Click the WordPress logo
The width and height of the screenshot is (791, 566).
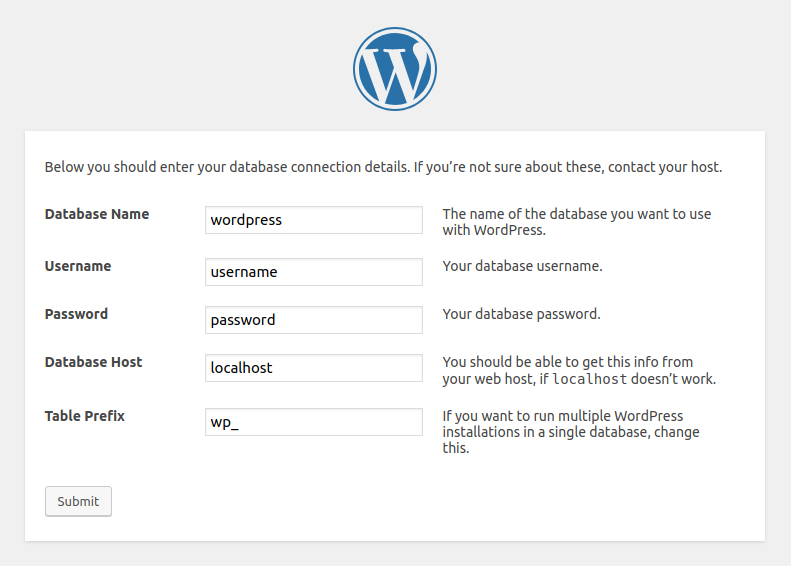395,69
